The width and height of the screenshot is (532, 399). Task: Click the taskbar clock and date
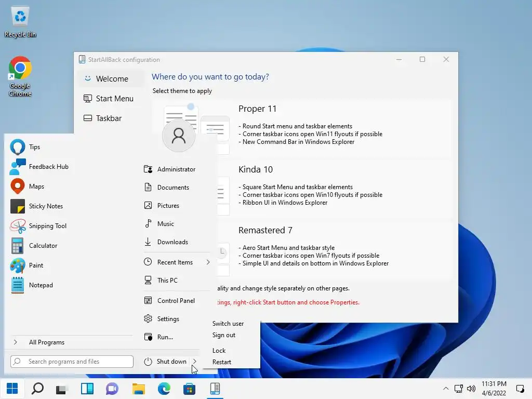coord(494,389)
